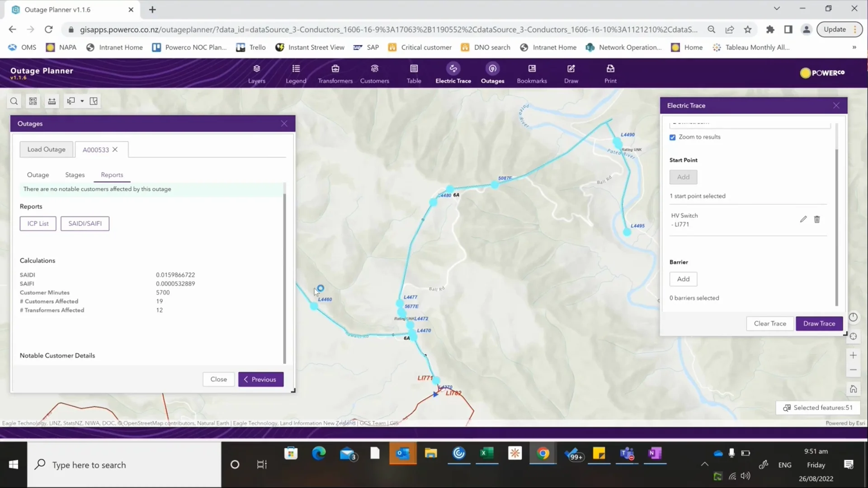Screen dimensions: 868x488
Task: Open the SAIDI/SAIFI report
Action: (85, 223)
